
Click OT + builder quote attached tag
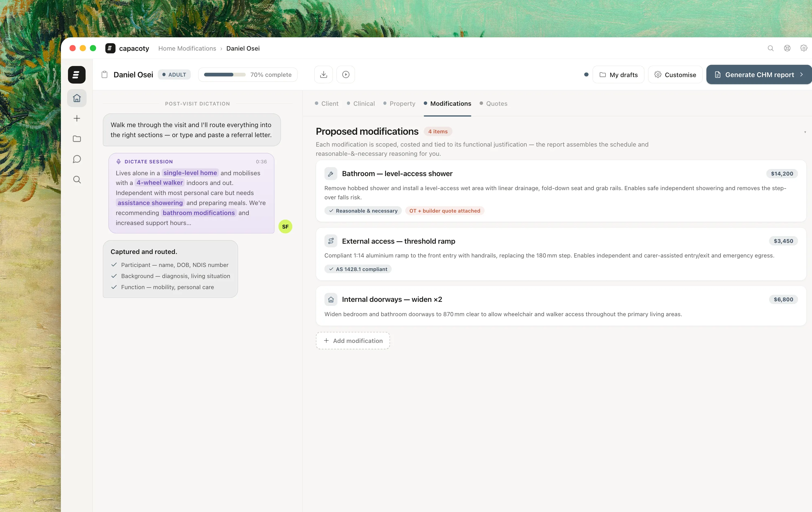444,211
